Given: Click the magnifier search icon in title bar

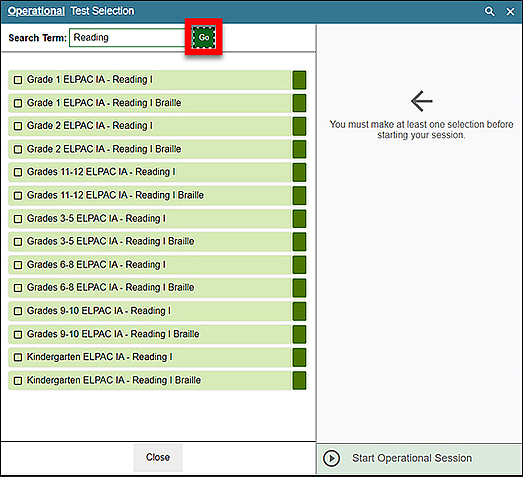Looking at the screenshot, I should (x=489, y=11).
